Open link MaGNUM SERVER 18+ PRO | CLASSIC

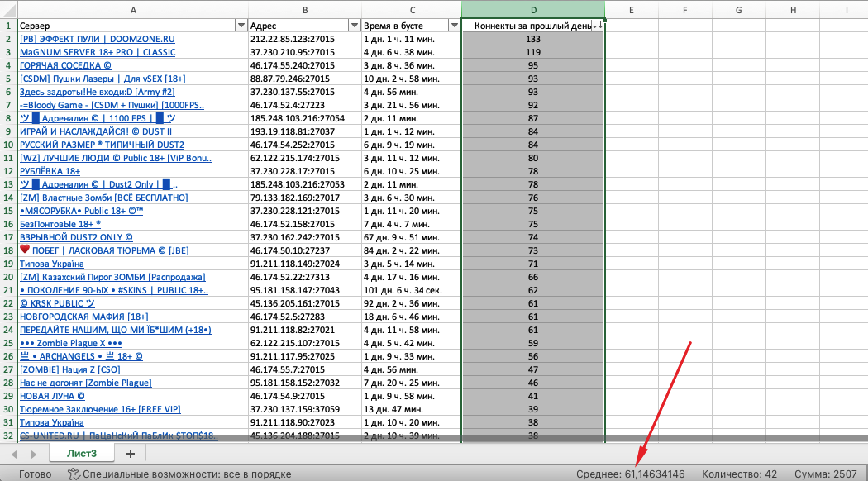pyautogui.click(x=98, y=52)
